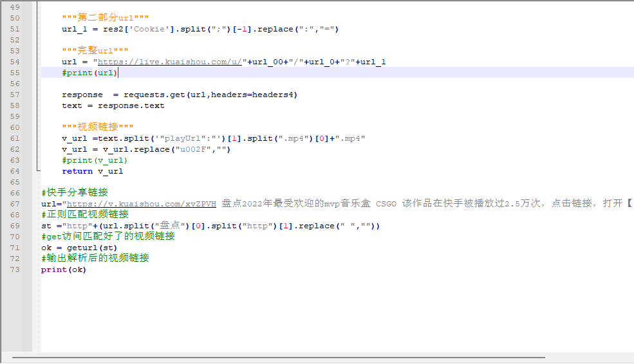Click the "#输出解析后的视频链接" comment
This screenshot has width=634, height=364.
[x=95, y=258]
